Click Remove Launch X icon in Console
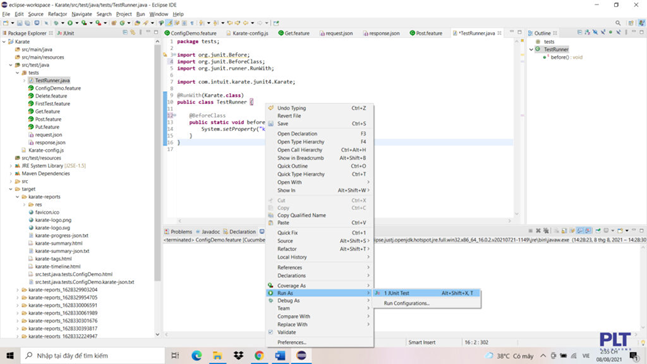The width and height of the screenshot is (647, 364). (x=538, y=231)
